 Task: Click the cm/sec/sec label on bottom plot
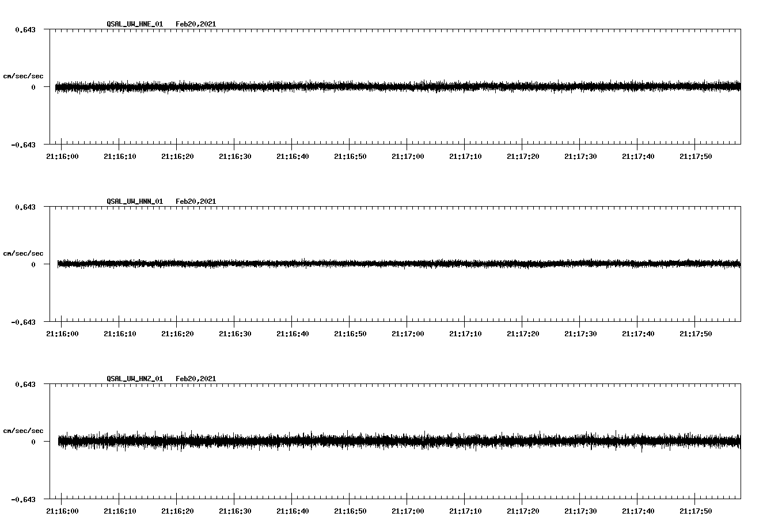pyautogui.click(x=24, y=430)
